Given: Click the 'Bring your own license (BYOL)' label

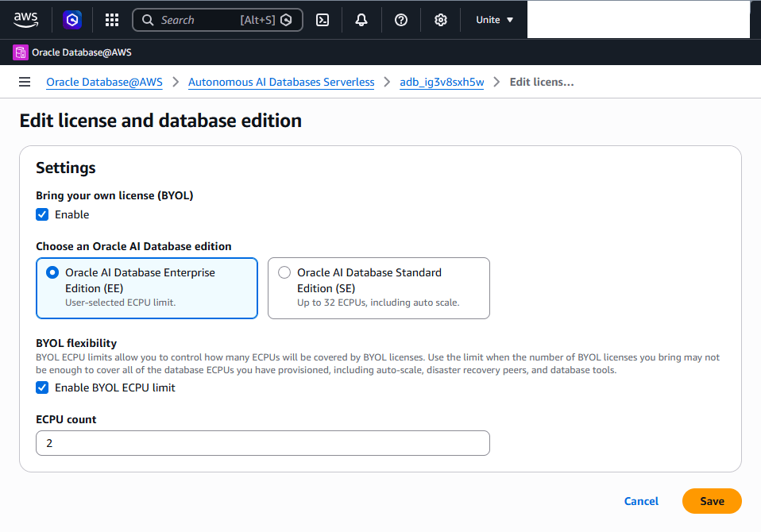Looking at the screenshot, I should [x=114, y=195].
